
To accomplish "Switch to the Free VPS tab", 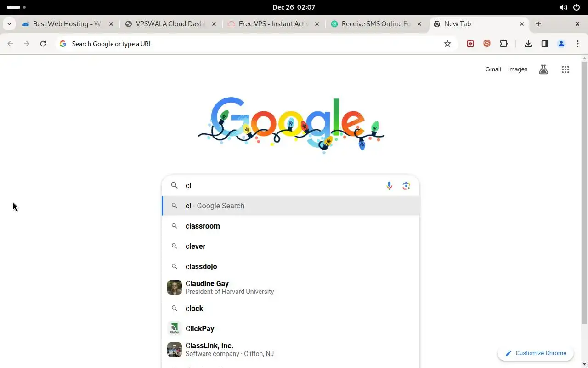I will tap(272, 24).
